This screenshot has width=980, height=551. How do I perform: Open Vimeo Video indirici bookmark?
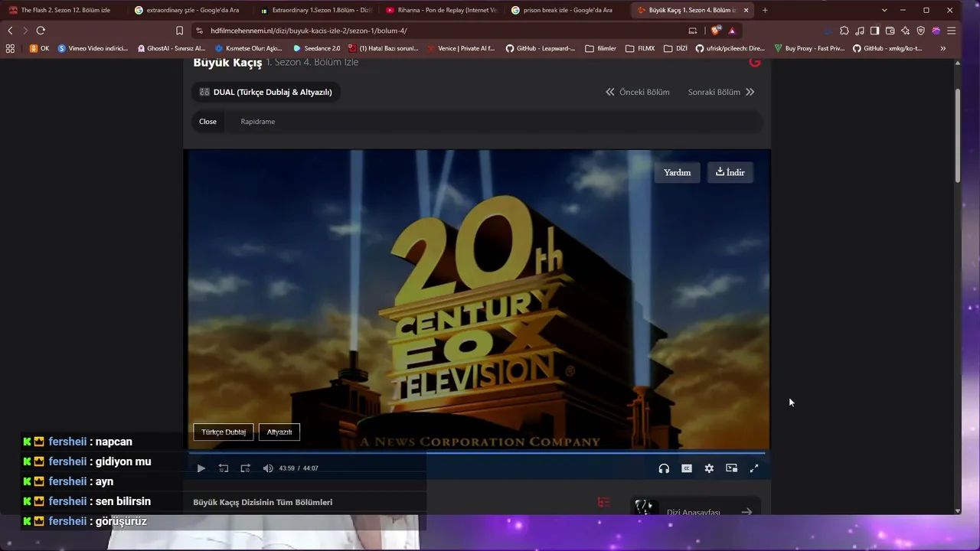pos(93,48)
